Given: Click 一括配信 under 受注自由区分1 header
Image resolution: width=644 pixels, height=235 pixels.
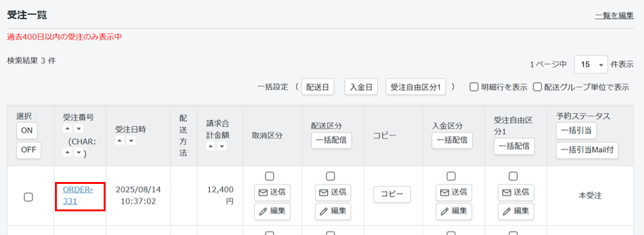Looking at the screenshot, I should [x=514, y=146].
